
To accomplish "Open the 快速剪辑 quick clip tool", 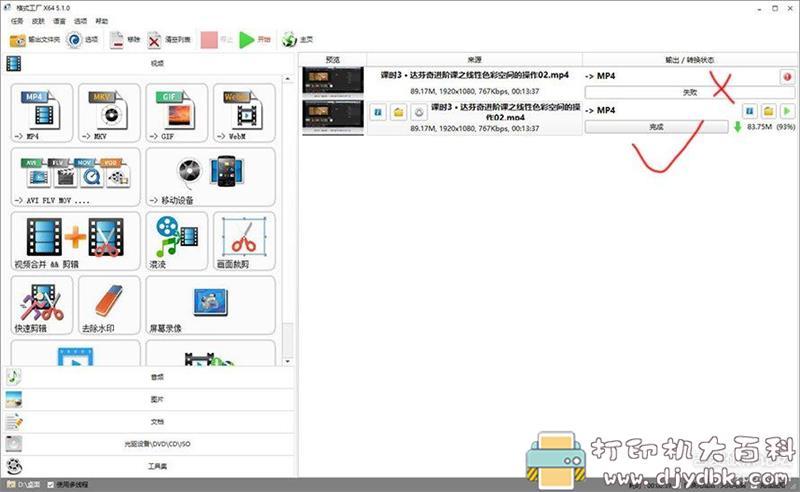I will (x=41, y=305).
